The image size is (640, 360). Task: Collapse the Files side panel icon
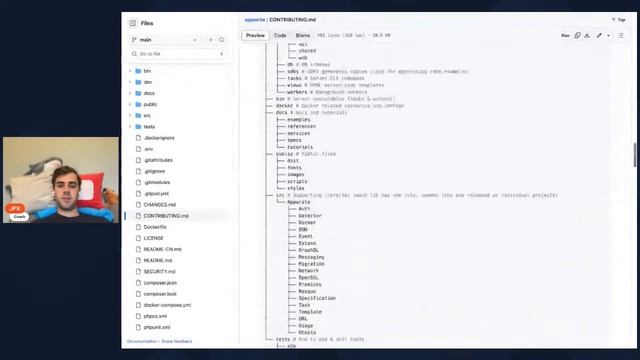click(133, 23)
